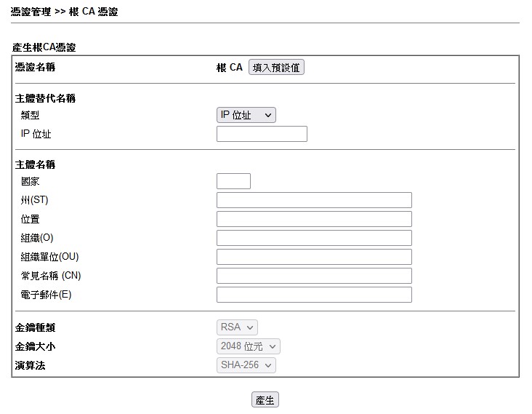Focus the IP 位址 text field

(x=262, y=134)
